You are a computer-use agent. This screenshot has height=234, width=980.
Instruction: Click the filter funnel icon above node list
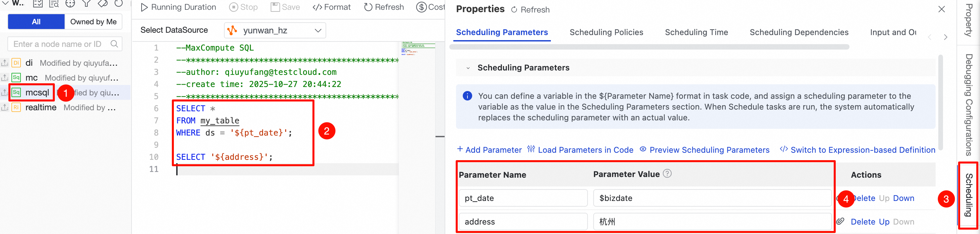point(86,4)
